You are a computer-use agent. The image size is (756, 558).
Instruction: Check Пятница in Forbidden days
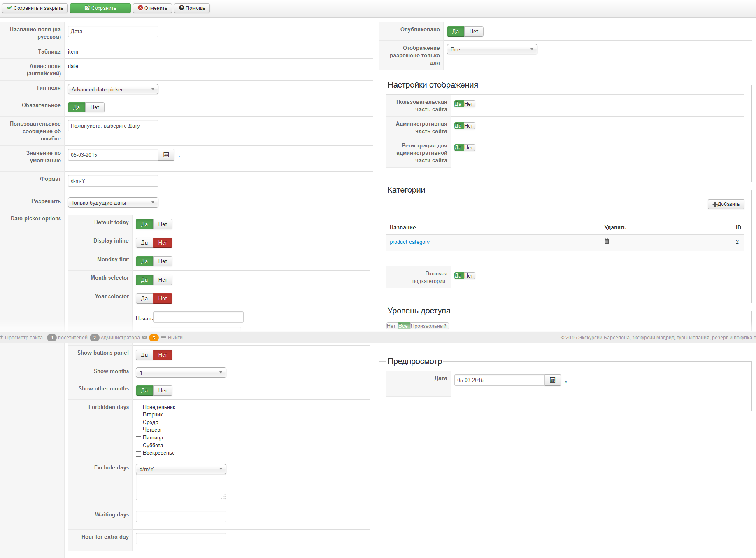click(139, 439)
